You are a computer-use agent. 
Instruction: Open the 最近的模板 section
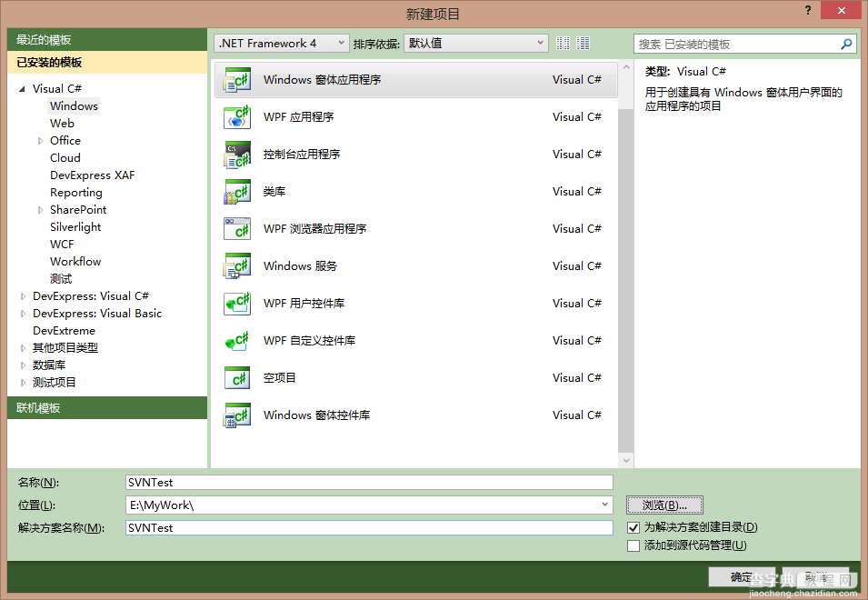(x=107, y=40)
